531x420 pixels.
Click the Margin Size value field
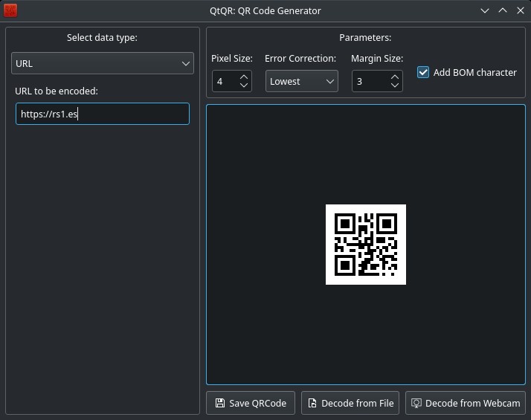tap(371, 81)
